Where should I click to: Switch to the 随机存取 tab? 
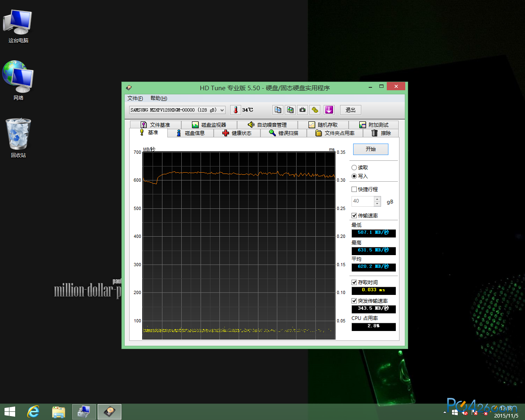(x=323, y=125)
